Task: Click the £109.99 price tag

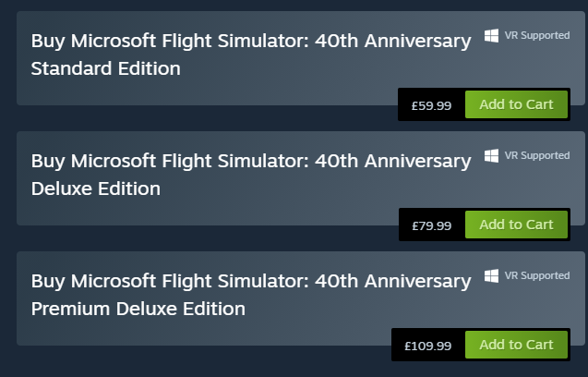Action: click(x=427, y=346)
